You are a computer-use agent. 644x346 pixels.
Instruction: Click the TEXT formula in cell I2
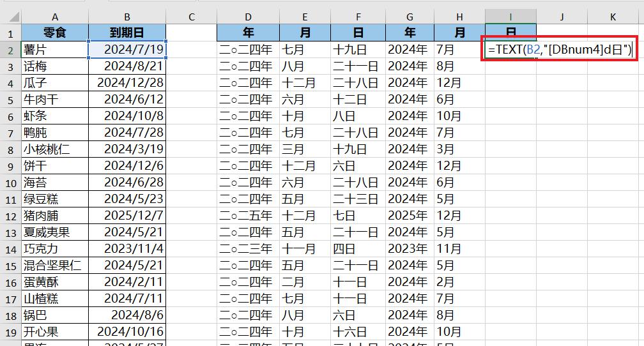pos(560,50)
